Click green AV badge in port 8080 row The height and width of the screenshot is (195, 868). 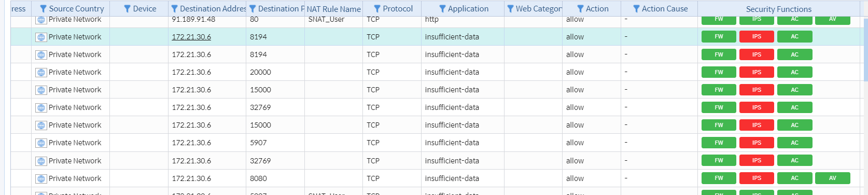832,178
